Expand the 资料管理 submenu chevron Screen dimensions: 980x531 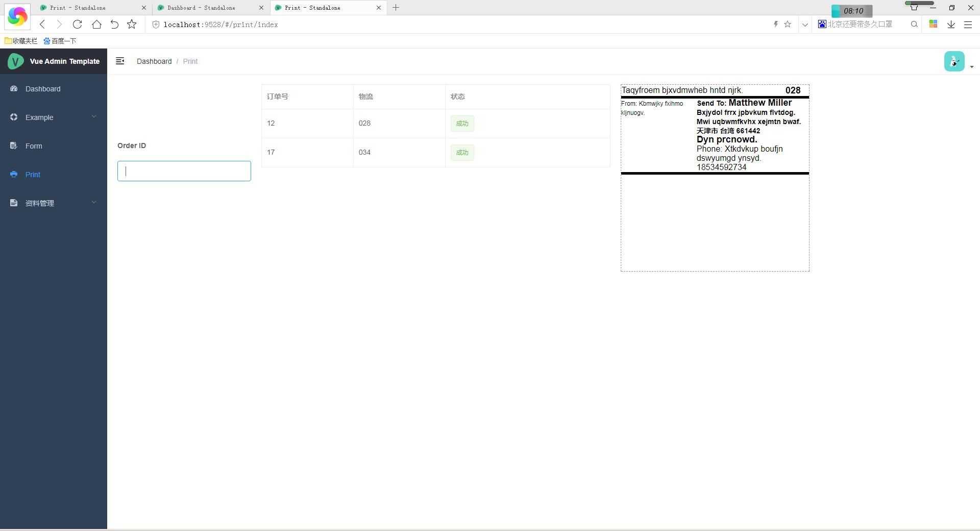point(94,202)
